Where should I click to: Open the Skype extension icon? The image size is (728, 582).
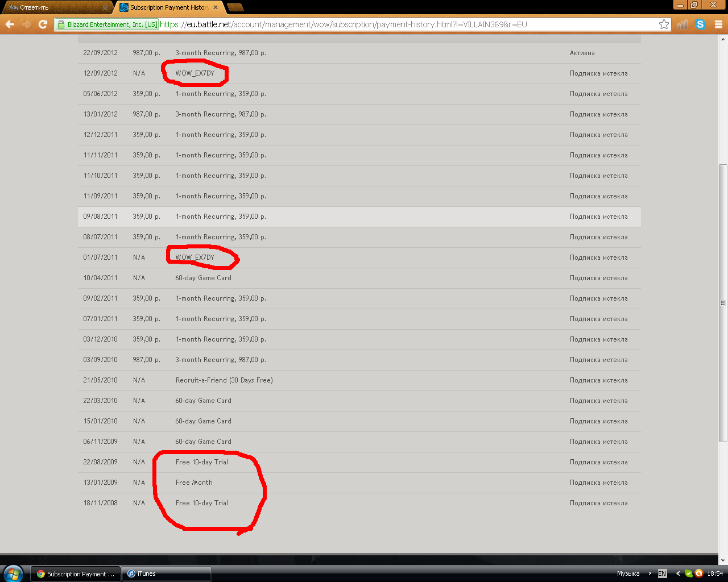tap(700, 24)
